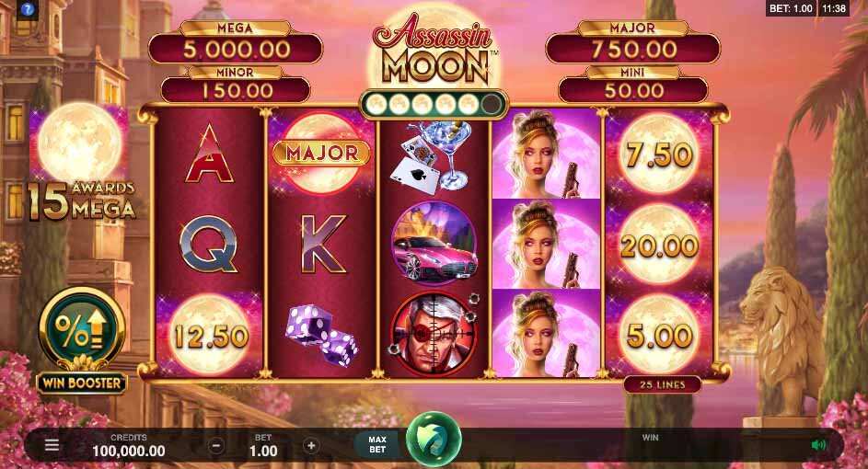
Task: Select the 15 Awards Mega moon icon
Action: 81,163
